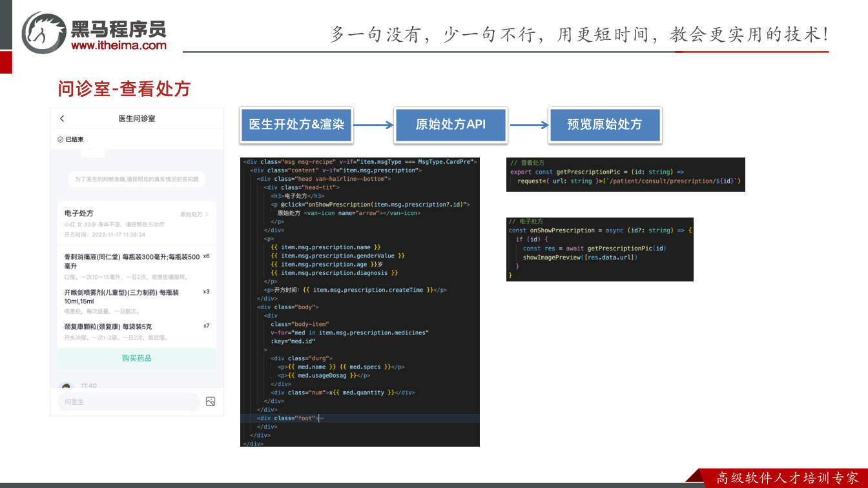The image size is (868, 488).
Task: Click the '// 电子处方' code comment
Action: click(x=526, y=221)
